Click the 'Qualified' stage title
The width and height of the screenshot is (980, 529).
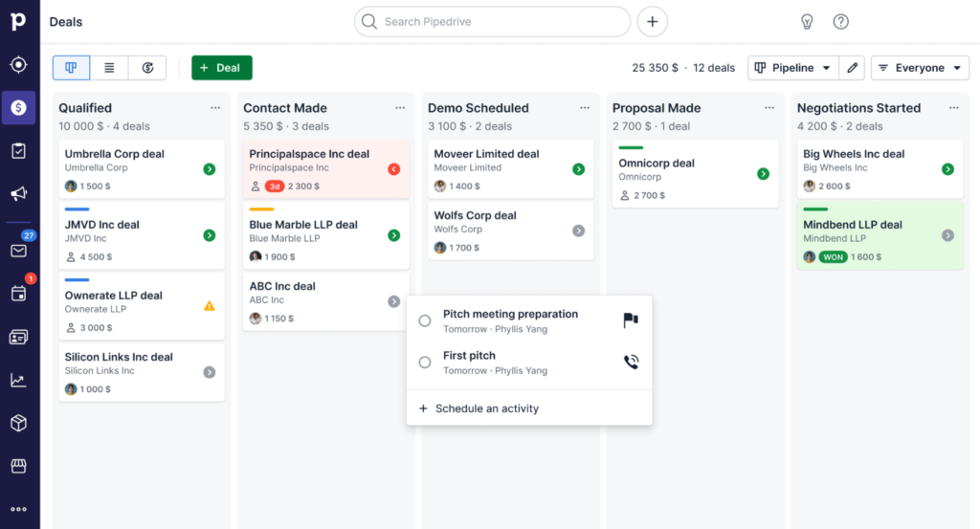85,108
